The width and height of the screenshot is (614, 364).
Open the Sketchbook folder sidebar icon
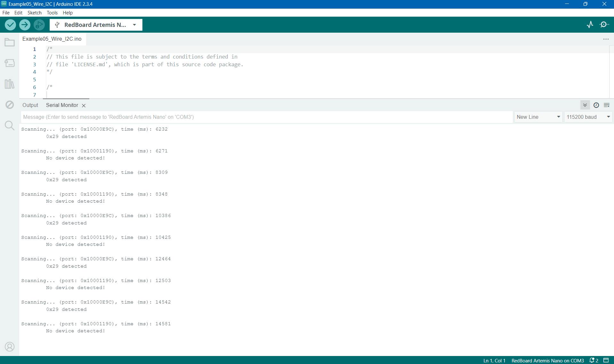click(10, 42)
